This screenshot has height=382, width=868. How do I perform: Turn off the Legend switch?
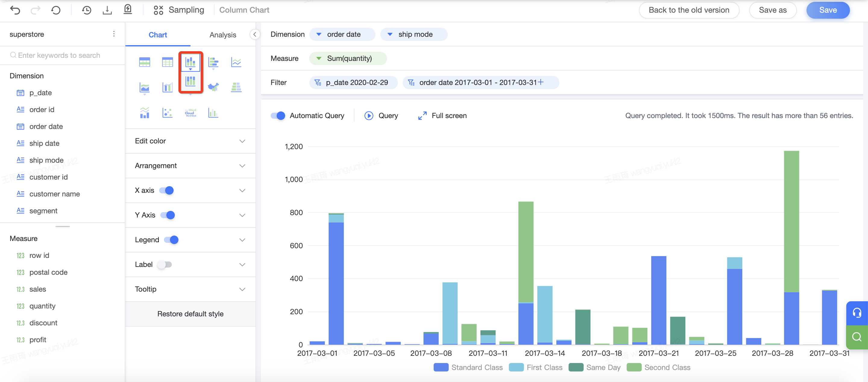[x=171, y=240]
